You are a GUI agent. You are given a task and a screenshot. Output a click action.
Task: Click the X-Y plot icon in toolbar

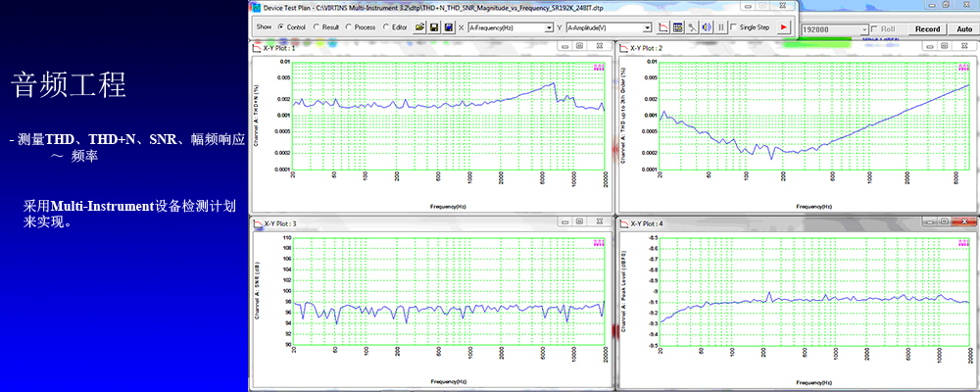pyautogui.click(x=663, y=27)
